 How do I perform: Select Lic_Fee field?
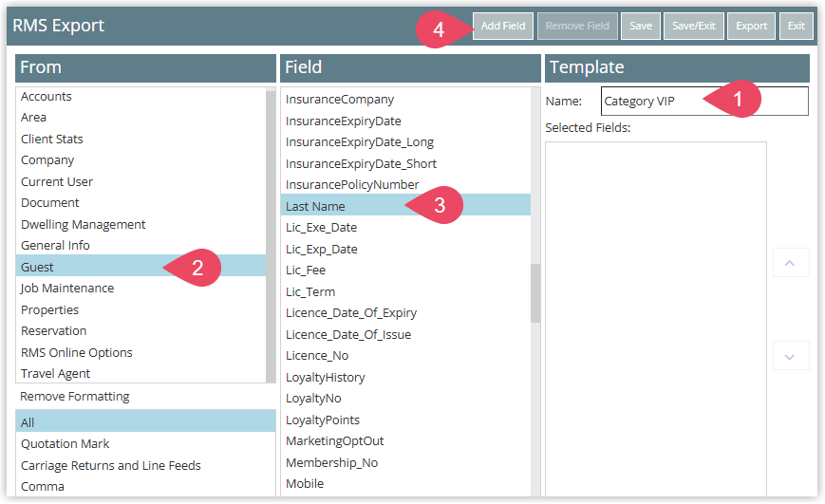[x=405, y=270]
